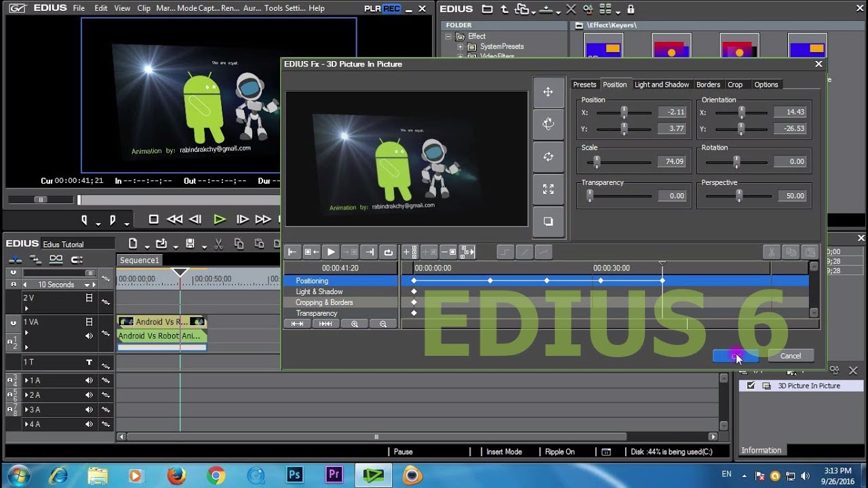The image size is (868, 488).
Task: Play preview in the keyframe toolbar
Action: click(331, 252)
